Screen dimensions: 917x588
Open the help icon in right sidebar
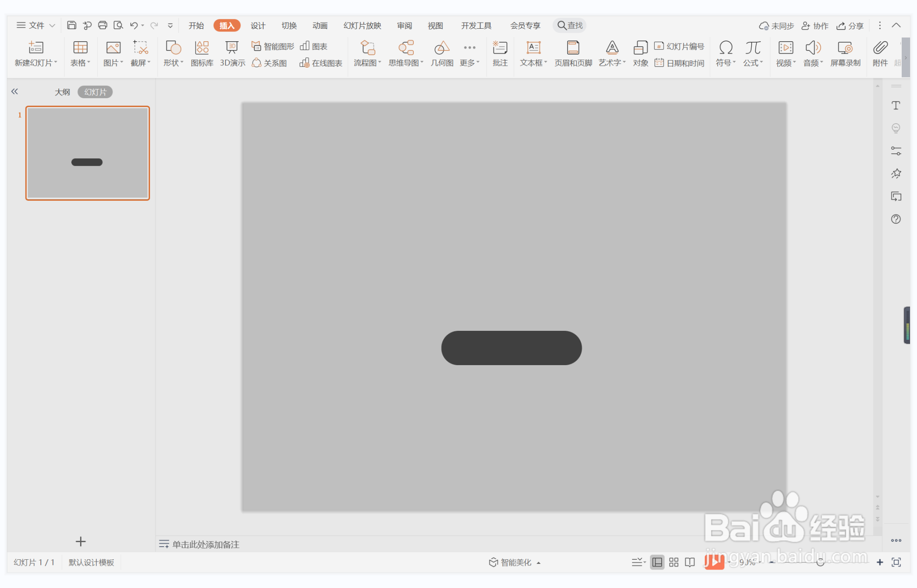coord(896,219)
